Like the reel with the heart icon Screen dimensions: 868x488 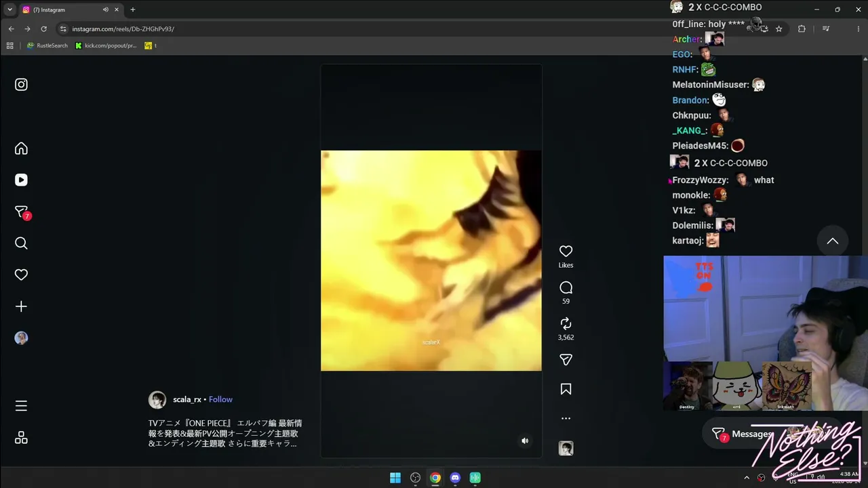click(566, 251)
